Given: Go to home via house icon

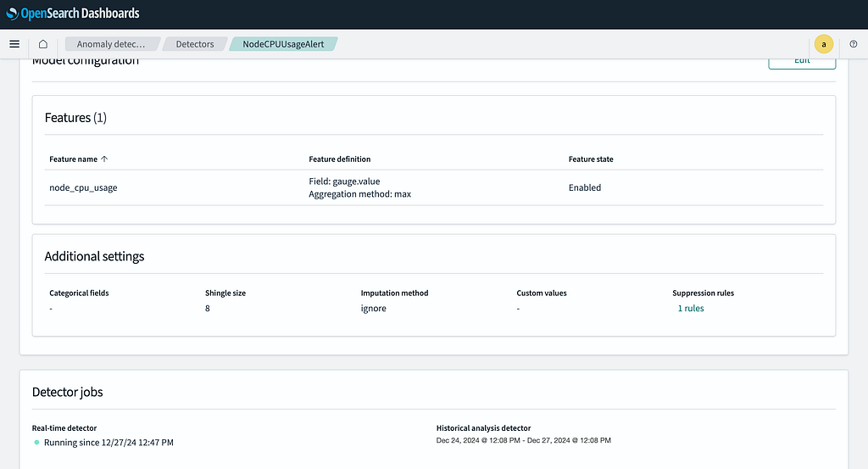Looking at the screenshot, I should 42,44.
